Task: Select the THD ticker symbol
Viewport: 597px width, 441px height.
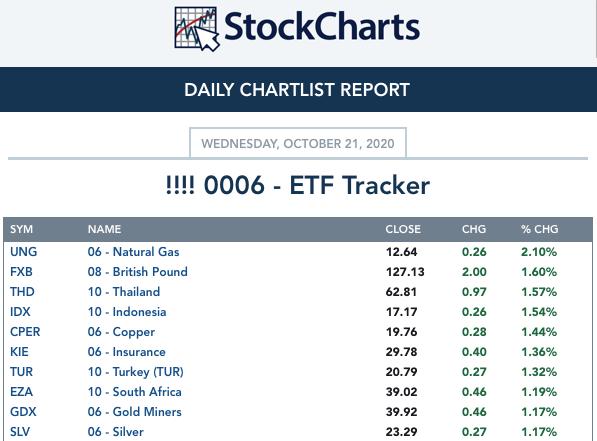Action: click(x=22, y=292)
